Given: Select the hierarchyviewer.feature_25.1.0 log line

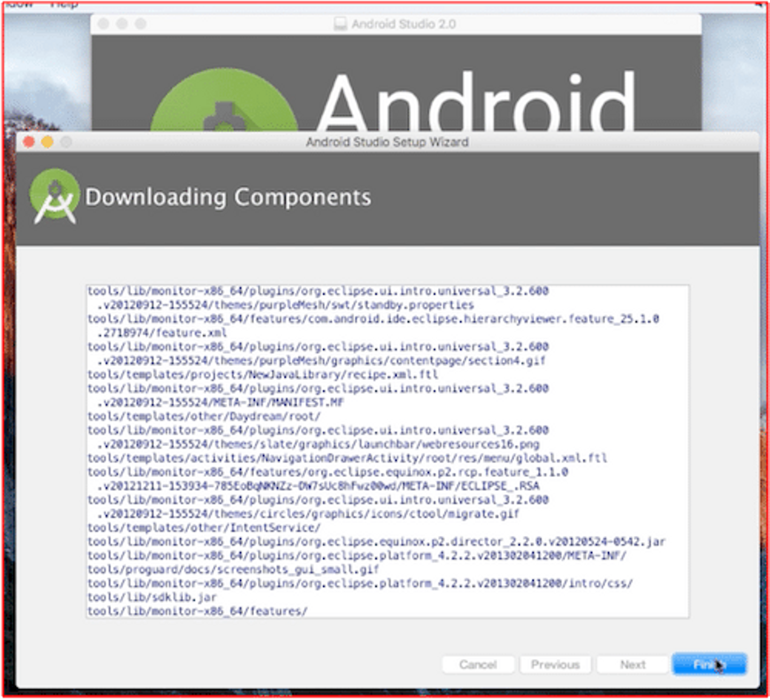Looking at the screenshot, I should coord(373,319).
